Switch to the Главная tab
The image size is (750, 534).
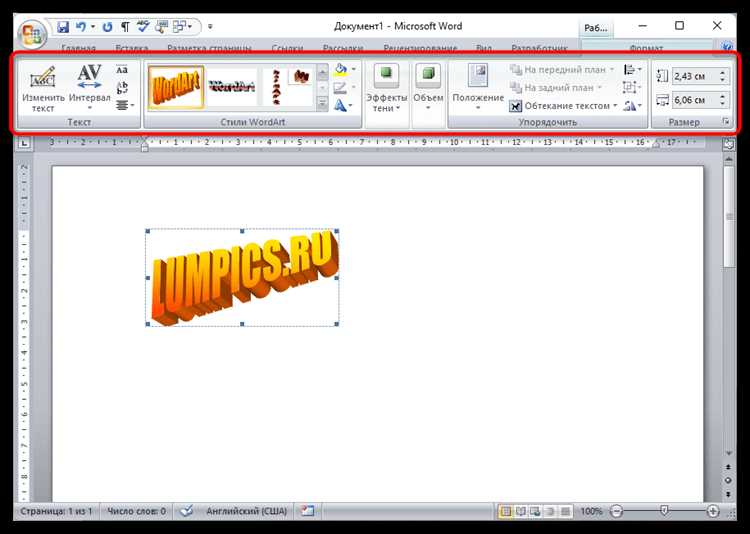[x=78, y=48]
